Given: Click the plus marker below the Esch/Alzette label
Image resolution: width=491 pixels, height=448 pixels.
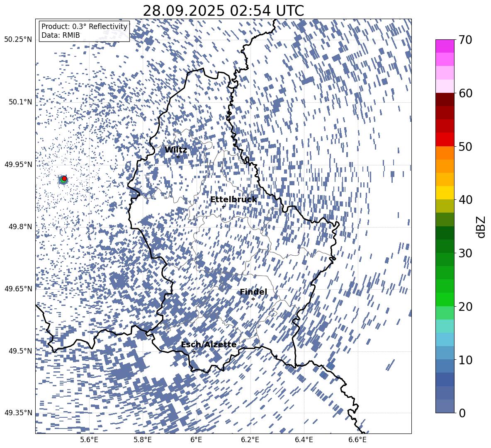Looking at the screenshot, I should (x=194, y=351).
